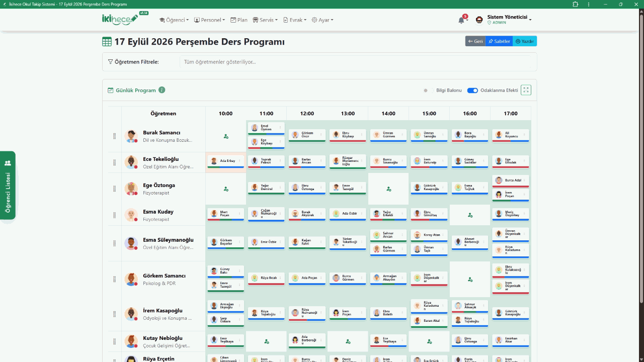
Task: Open the Öğrenci Listesi side panel
Action: 8,185
